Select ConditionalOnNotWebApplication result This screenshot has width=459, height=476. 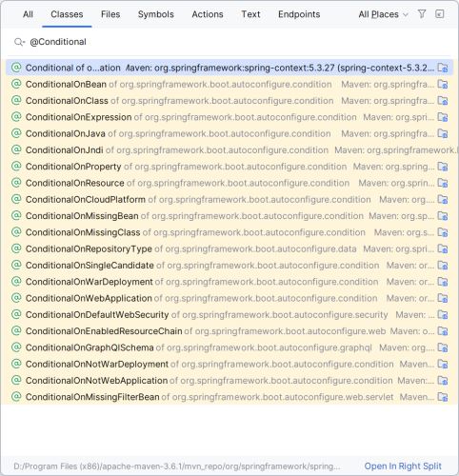point(229,381)
